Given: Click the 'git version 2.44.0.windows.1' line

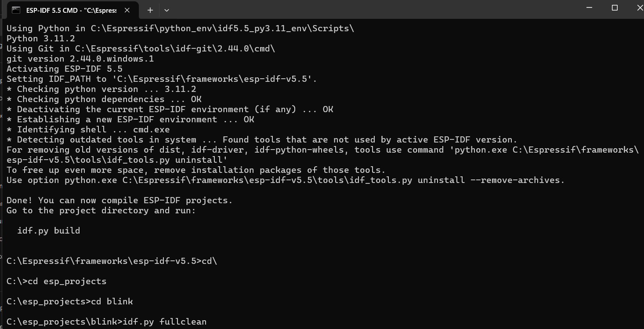Looking at the screenshot, I should (x=80, y=59).
